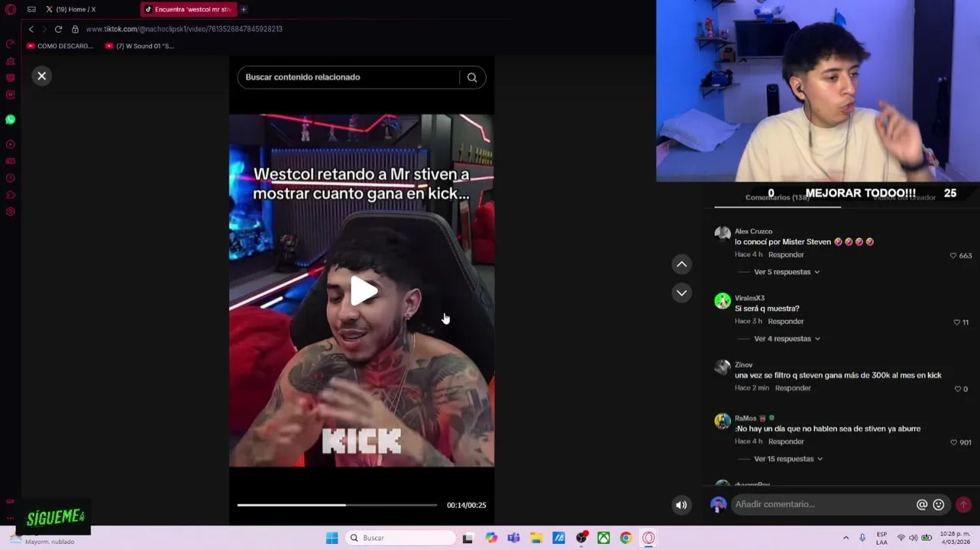
Task: Click the 'Buscar contenido relacionado' search field
Action: (x=348, y=77)
